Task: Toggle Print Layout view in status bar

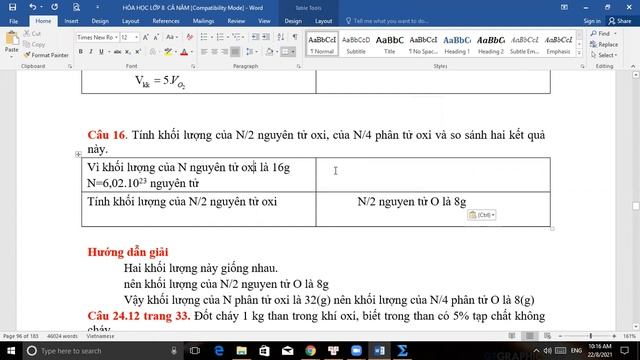Action: pos(529,336)
